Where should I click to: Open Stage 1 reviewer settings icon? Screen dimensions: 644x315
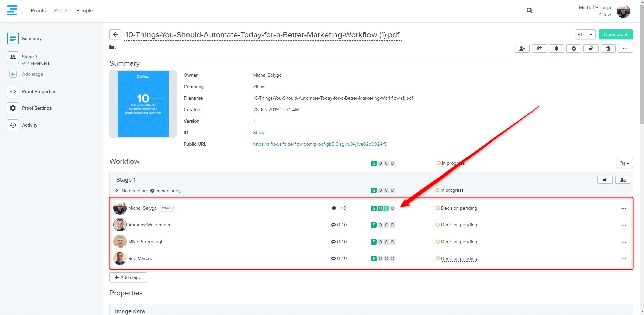623,180
